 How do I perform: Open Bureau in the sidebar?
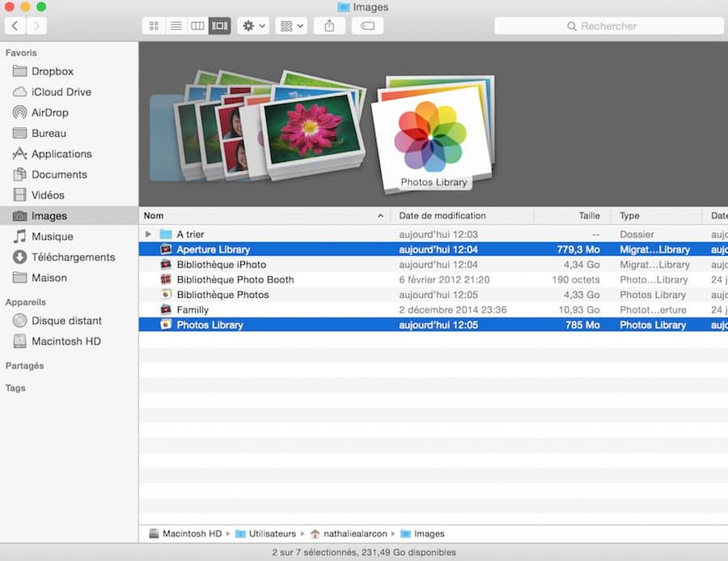click(70, 134)
